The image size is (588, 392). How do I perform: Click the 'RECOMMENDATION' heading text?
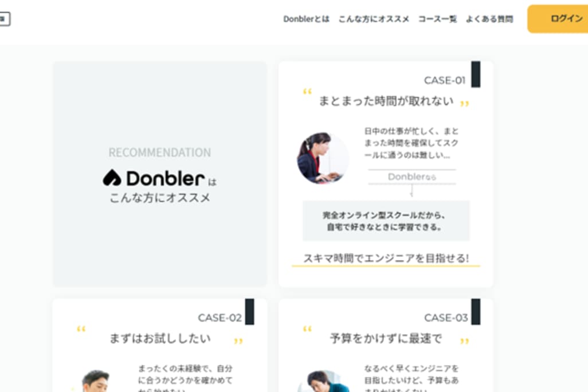(159, 152)
